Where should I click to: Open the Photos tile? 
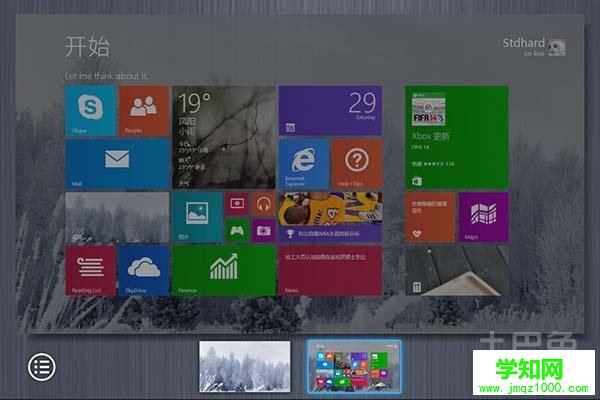(197, 217)
